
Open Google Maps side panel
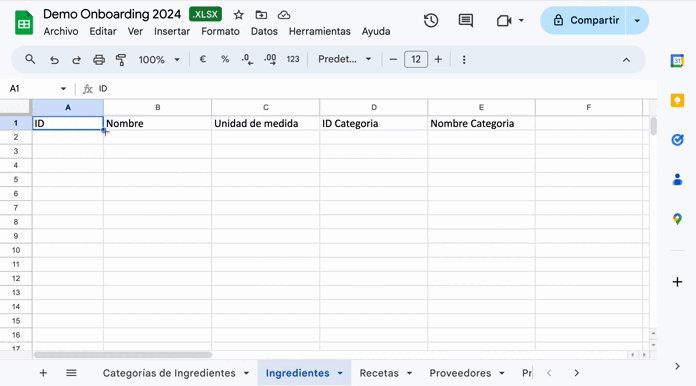tap(677, 219)
